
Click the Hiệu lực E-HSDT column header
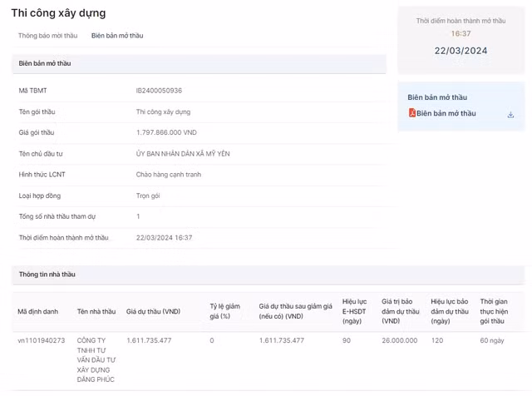click(x=354, y=310)
